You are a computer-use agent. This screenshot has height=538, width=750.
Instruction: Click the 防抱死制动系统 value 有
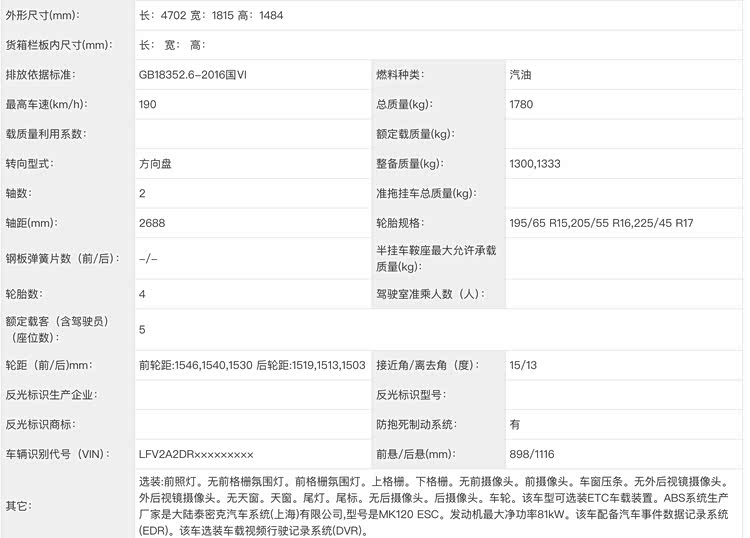515,424
